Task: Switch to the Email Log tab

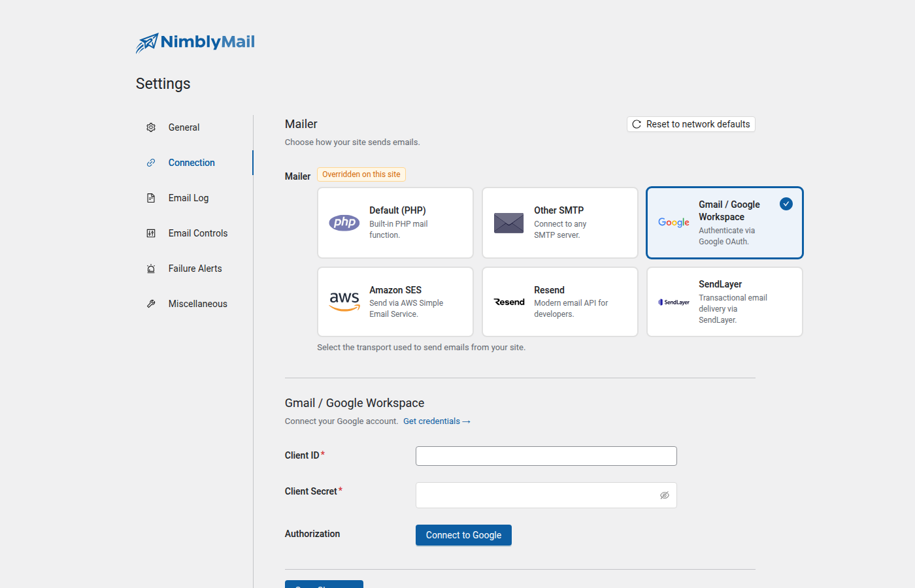Action: [x=194, y=198]
